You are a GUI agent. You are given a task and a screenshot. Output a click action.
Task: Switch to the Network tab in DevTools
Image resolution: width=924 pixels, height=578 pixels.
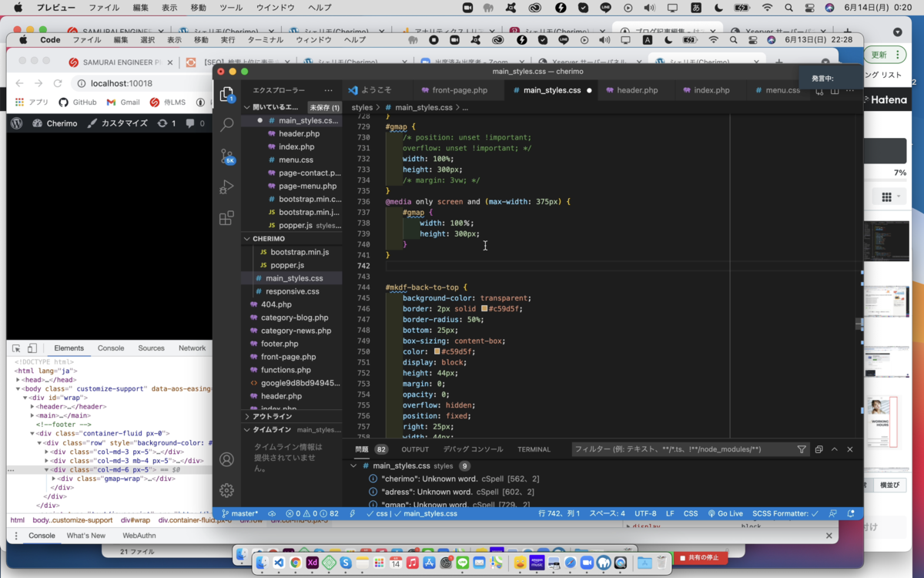pyautogui.click(x=192, y=348)
